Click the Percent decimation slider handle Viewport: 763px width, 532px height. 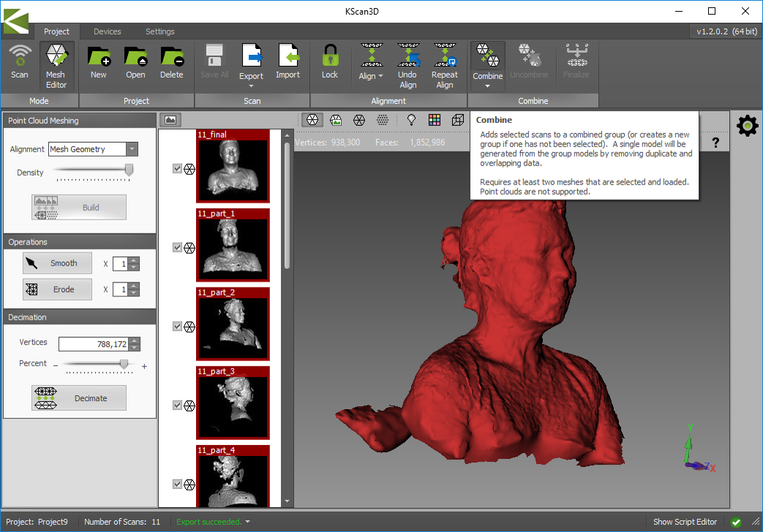point(124,364)
